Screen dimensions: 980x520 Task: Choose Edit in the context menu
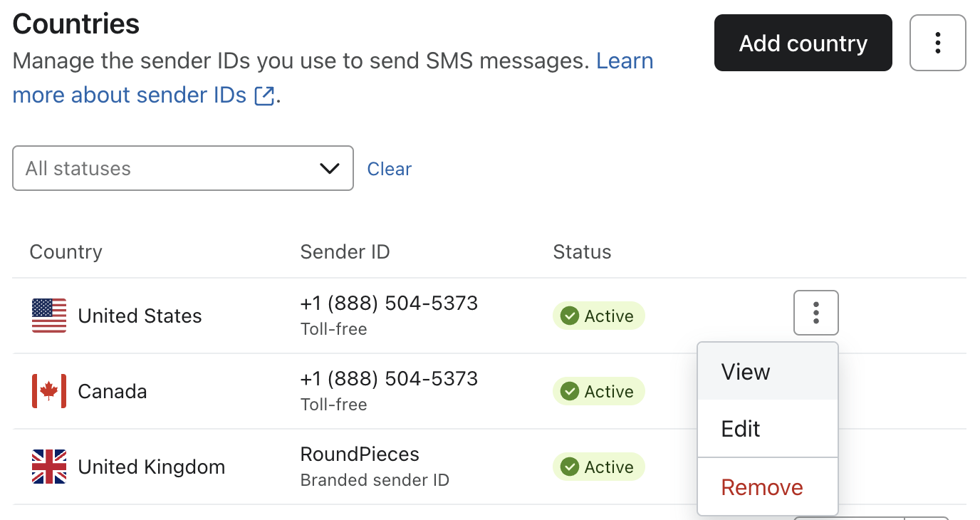pyautogui.click(x=741, y=429)
